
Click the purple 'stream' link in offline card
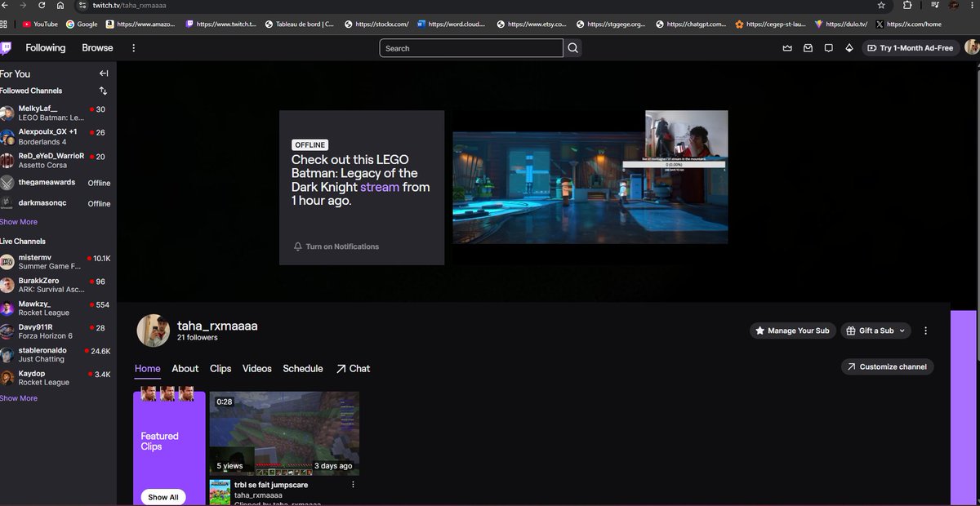[x=380, y=187]
